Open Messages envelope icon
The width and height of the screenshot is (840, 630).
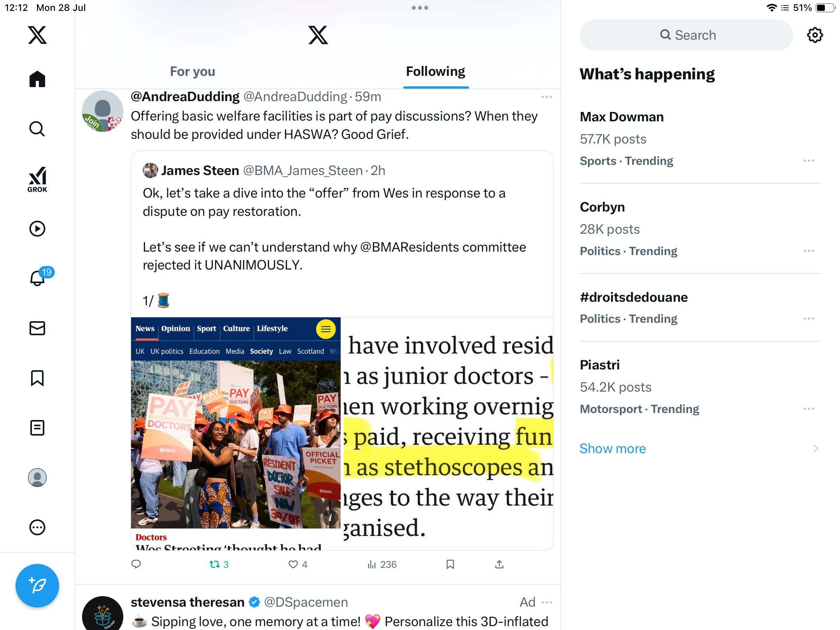point(37,328)
